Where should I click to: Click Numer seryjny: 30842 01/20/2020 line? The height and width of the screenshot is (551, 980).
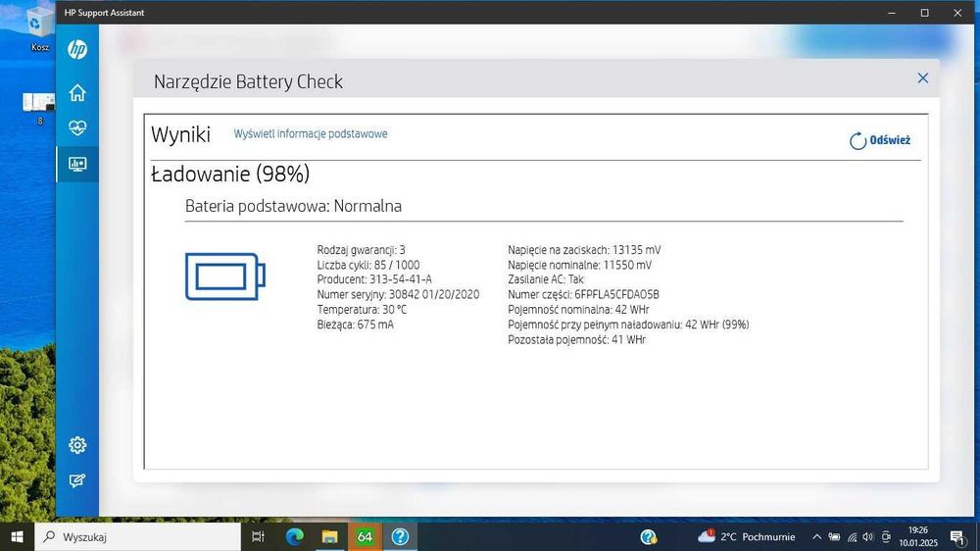398,294
